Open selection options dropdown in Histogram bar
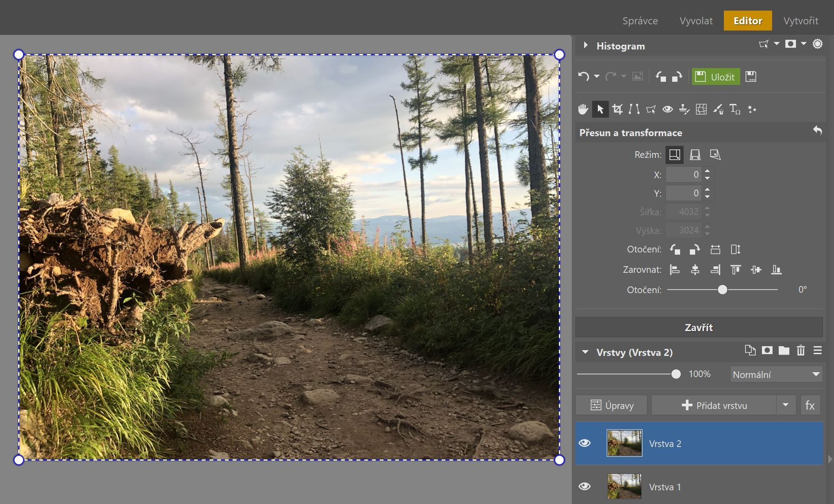834x504 pixels. [x=777, y=44]
